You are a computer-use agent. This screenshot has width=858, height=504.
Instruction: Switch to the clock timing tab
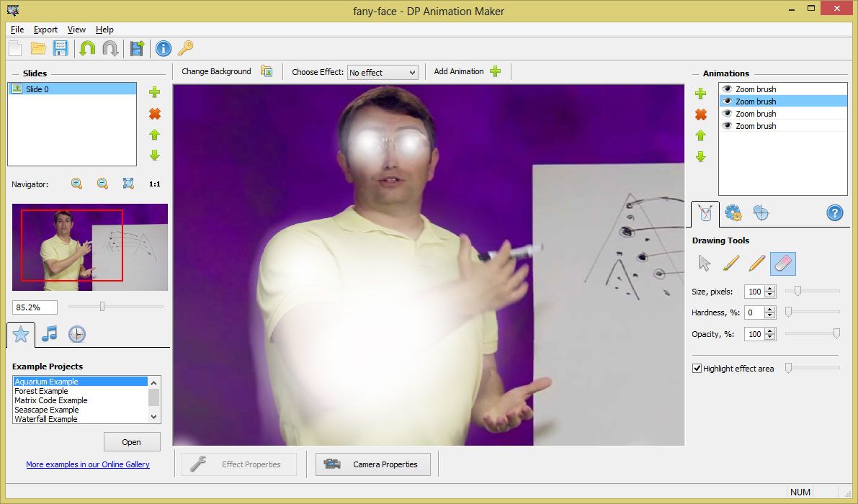(x=76, y=333)
